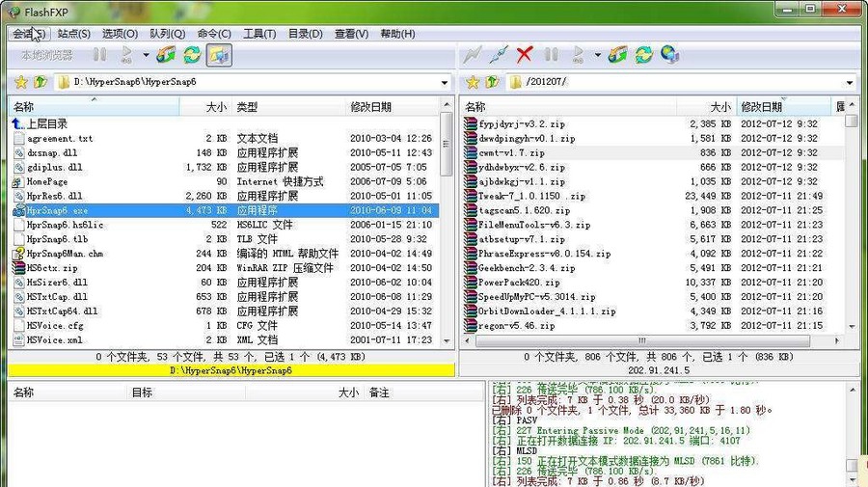Sort remote files by 名称 column
Viewport: 868px width, 487px height.
tap(569, 107)
